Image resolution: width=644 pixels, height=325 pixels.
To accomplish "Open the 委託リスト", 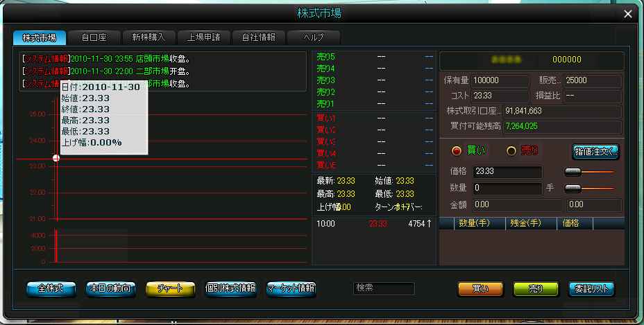I will coord(591,289).
